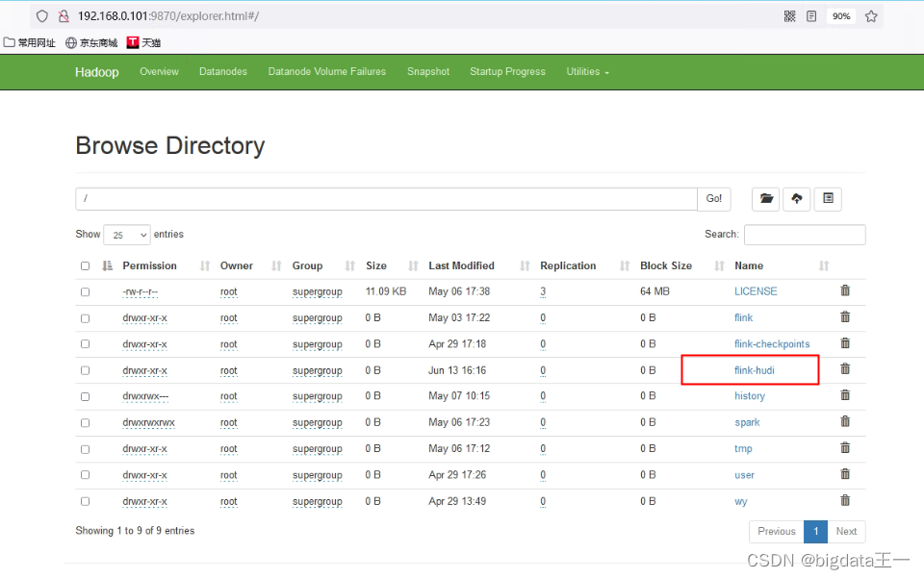This screenshot has height=579, width=924.
Task: Create new directory with folder icon button
Action: pos(766,198)
